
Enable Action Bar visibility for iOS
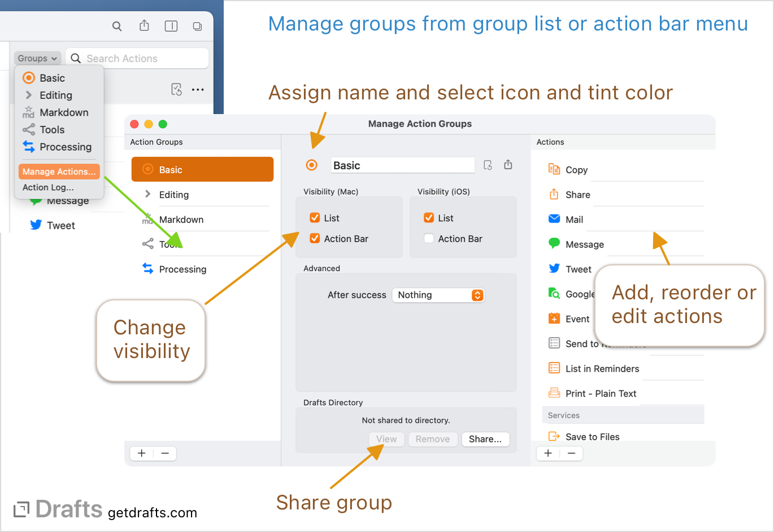click(x=428, y=238)
